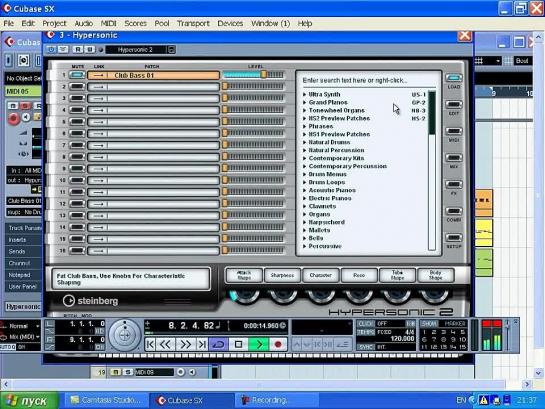545x409 pixels.
Task: Toggle mute for slot 12
Action: [77, 204]
